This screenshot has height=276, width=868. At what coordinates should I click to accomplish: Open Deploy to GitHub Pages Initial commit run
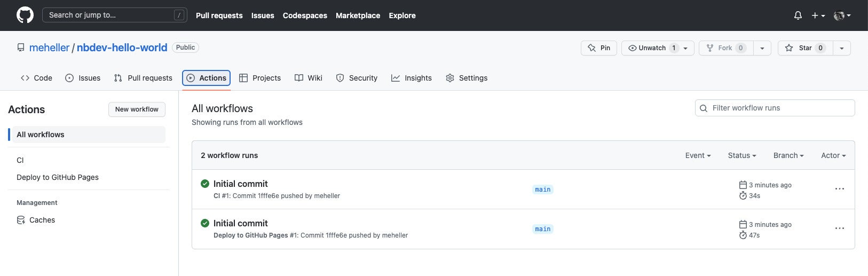[x=240, y=223]
